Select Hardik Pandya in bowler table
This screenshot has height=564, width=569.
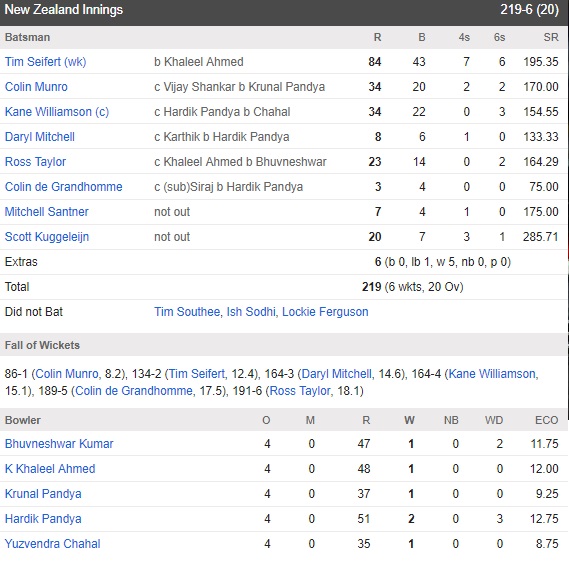[x=43, y=519]
